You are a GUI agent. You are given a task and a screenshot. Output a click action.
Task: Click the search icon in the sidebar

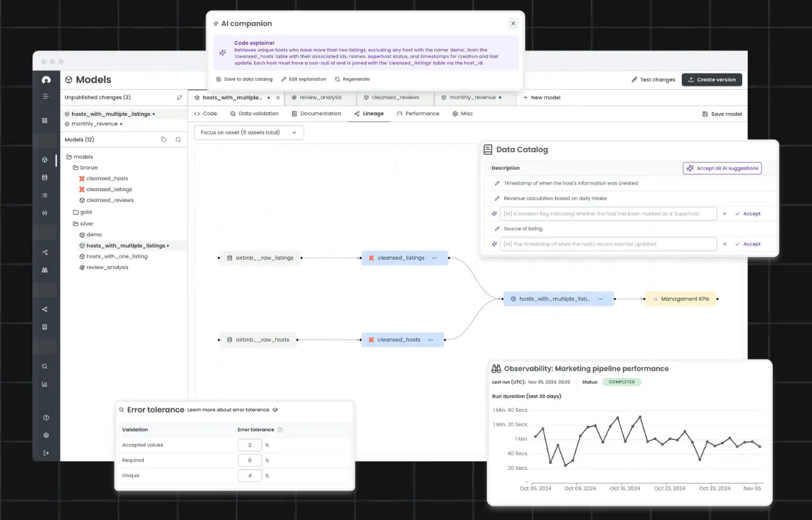coord(45,366)
